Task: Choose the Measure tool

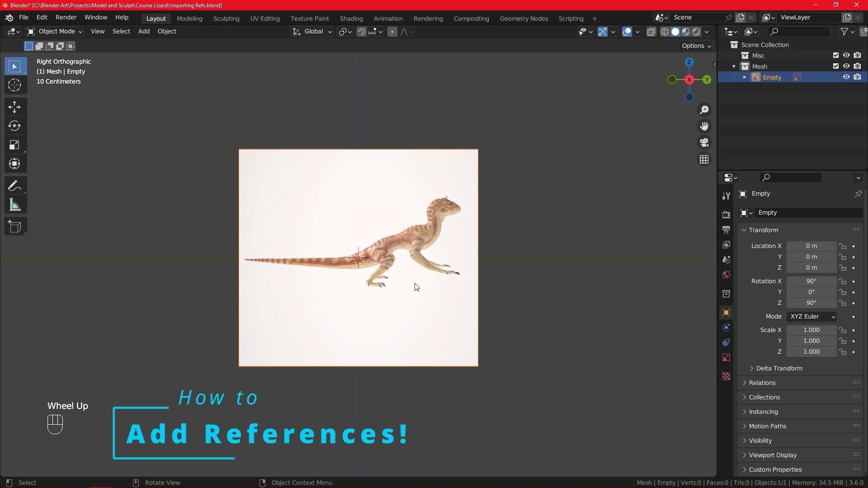Action: [15, 205]
